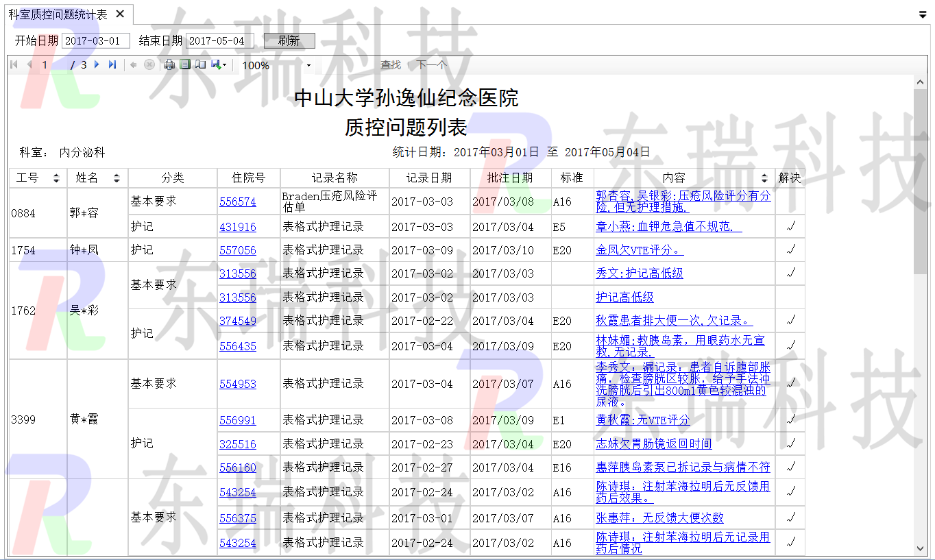Open admission number 556375 link
The width and height of the screenshot is (935, 560).
pyautogui.click(x=238, y=519)
